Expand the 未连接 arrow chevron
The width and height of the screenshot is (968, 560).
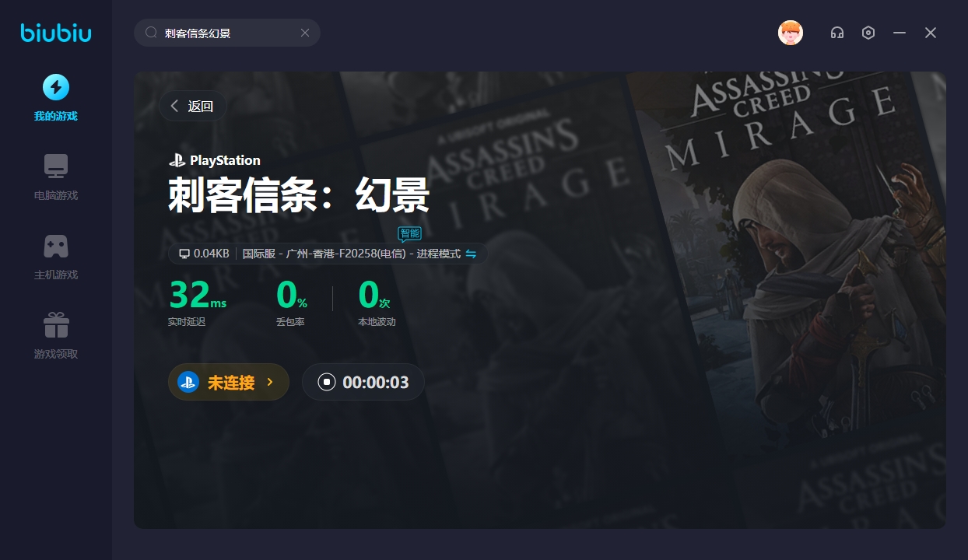pos(270,382)
